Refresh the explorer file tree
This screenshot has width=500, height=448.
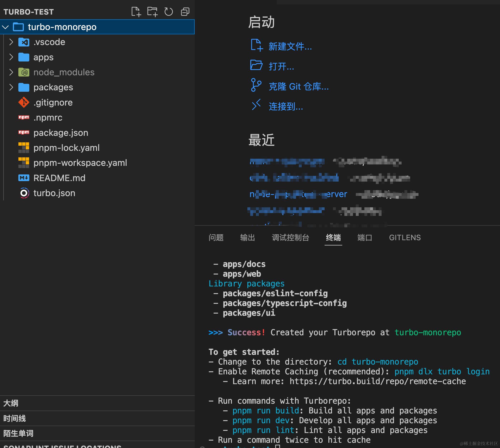click(x=169, y=12)
